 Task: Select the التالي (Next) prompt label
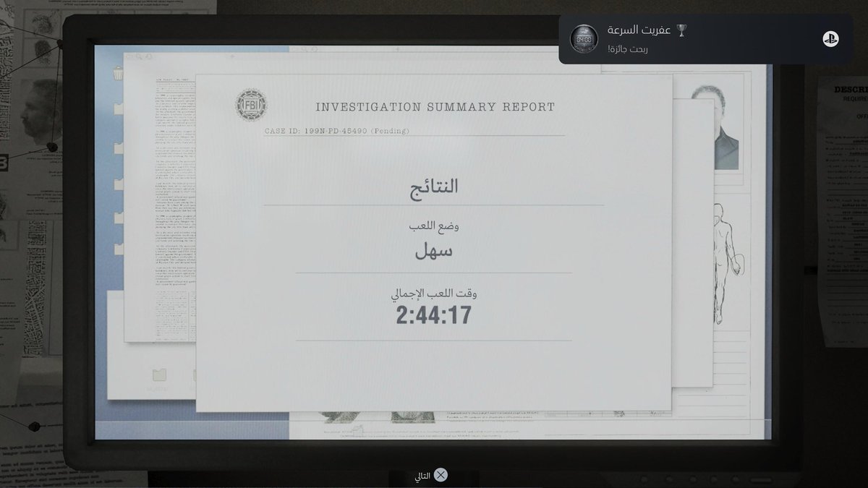click(422, 476)
